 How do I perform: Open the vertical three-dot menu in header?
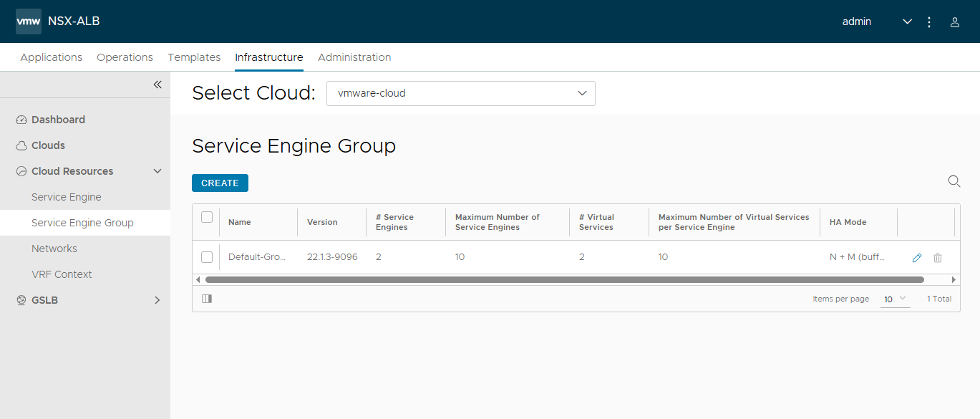click(x=929, y=22)
